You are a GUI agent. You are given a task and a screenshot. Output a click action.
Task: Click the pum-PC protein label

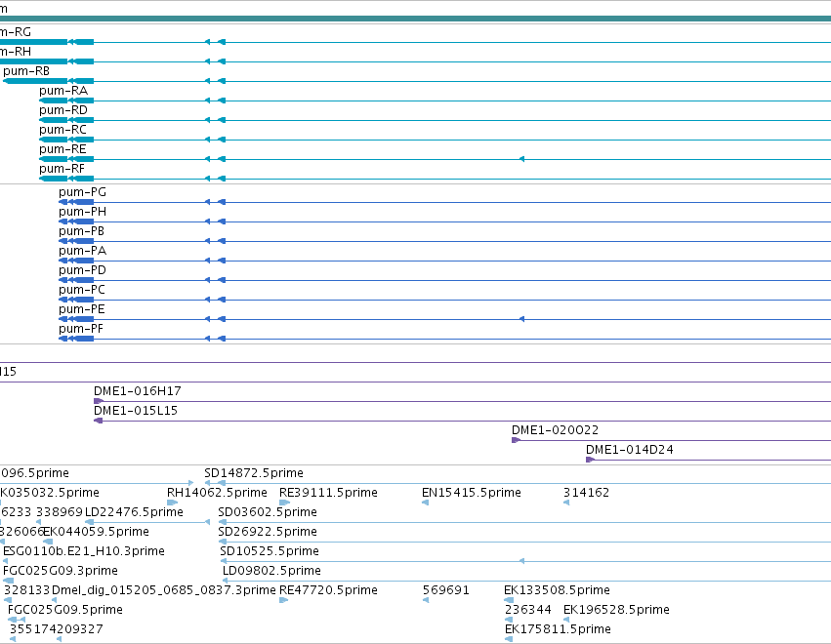click(82, 290)
